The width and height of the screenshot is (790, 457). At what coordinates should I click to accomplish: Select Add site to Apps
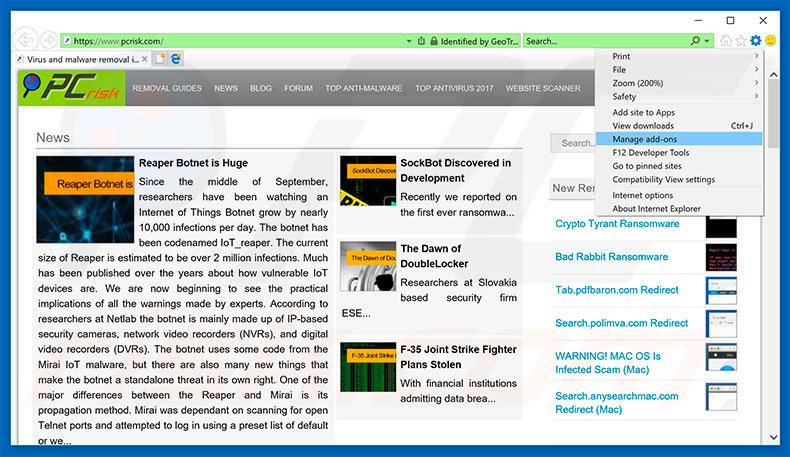coord(679,112)
